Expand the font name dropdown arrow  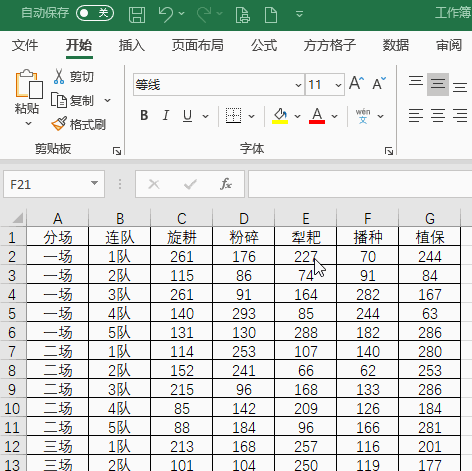[298, 85]
